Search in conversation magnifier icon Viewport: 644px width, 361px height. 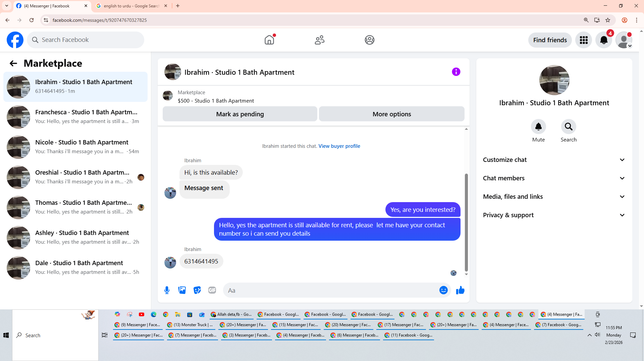tap(569, 127)
